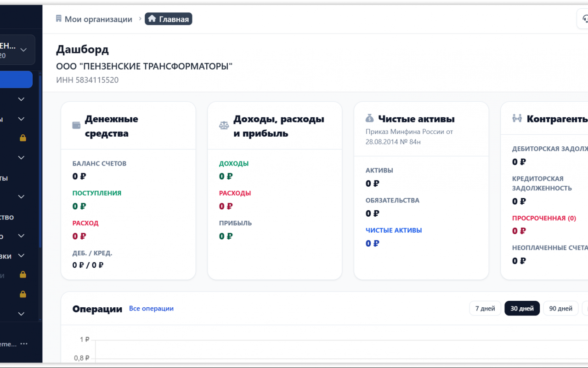Viewport: 588px width, 368px height.
Task: Click the Дашборд page heading
Action: 83,49
